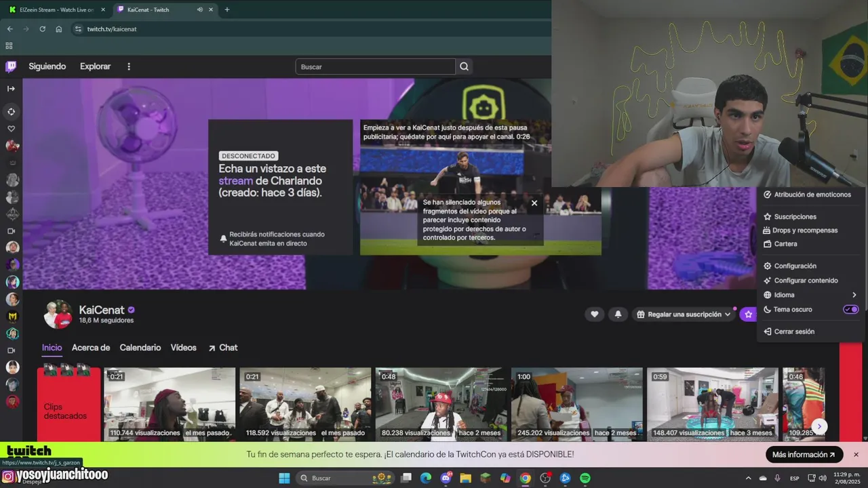868x488 pixels.
Task: Play the clip with 245.202 visualizaciones
Action: pos(576,404)
